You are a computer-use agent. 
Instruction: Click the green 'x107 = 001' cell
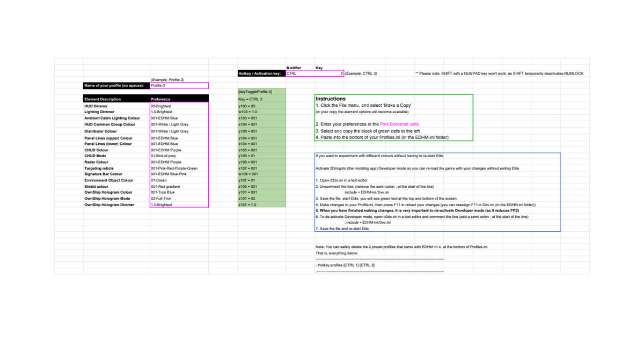coord(261,168)
